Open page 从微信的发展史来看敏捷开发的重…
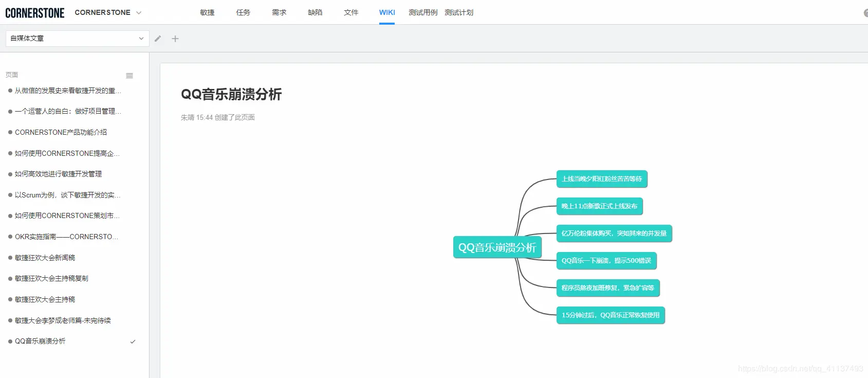 click(x=68, y=91)
